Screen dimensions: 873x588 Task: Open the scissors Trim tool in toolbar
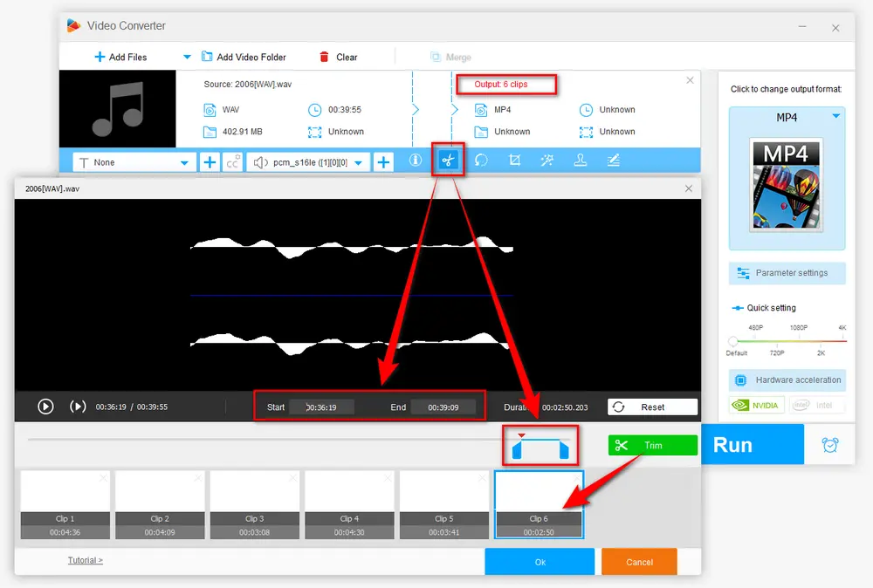(x=448, y=161)
